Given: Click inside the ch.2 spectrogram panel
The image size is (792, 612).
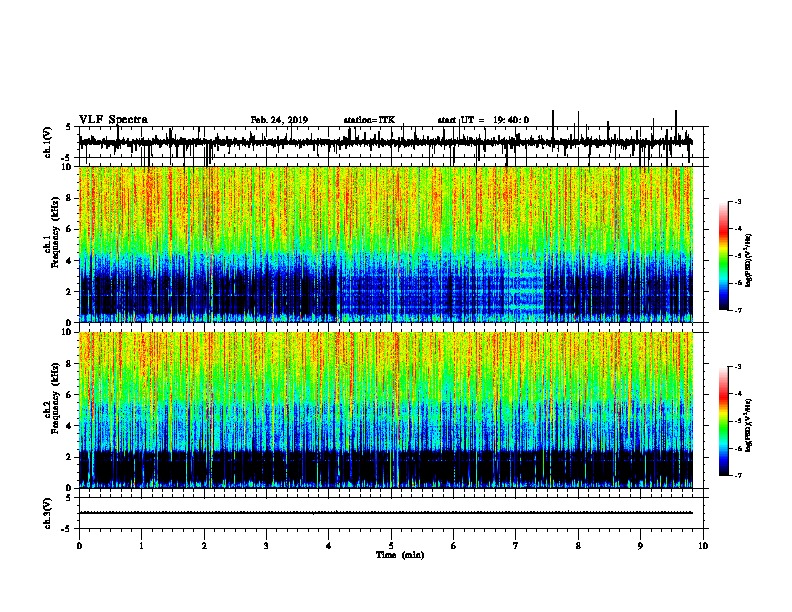Looking at the screenshot, I should [x=386, y=410].
